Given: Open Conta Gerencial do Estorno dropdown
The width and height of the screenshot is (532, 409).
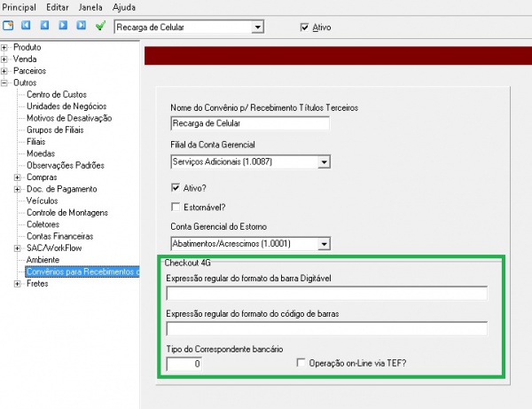Looking at the screenshot, I should tap(324, 243).
